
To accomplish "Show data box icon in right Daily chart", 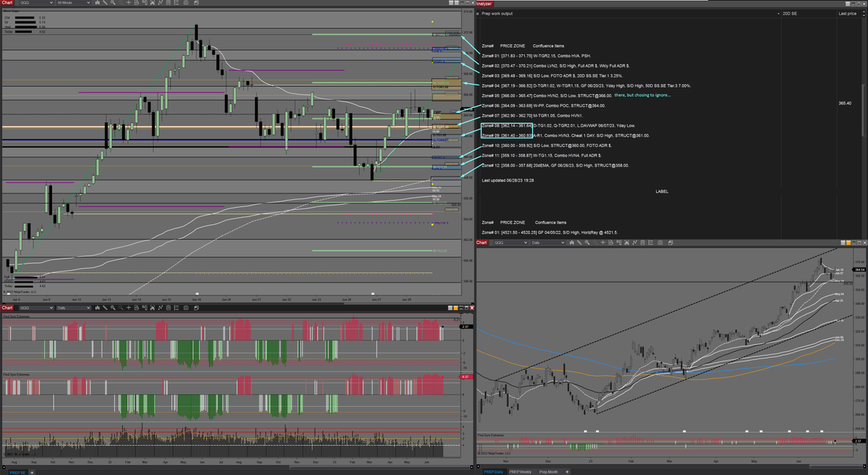I will tap(610, 243).
